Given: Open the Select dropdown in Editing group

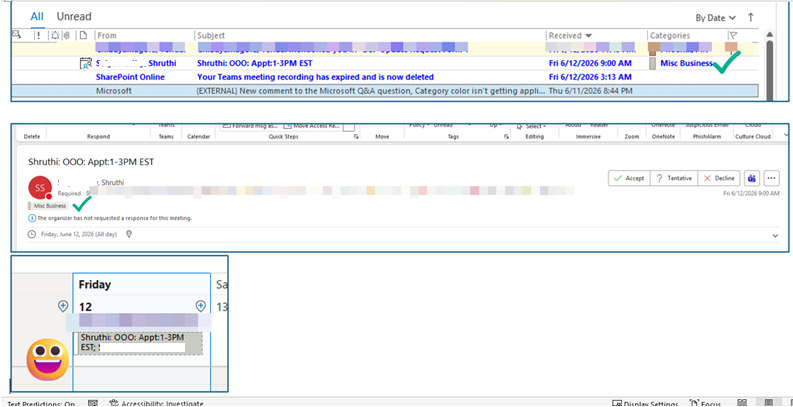Looking at the screenshot, I should click(x=530, y=126).
